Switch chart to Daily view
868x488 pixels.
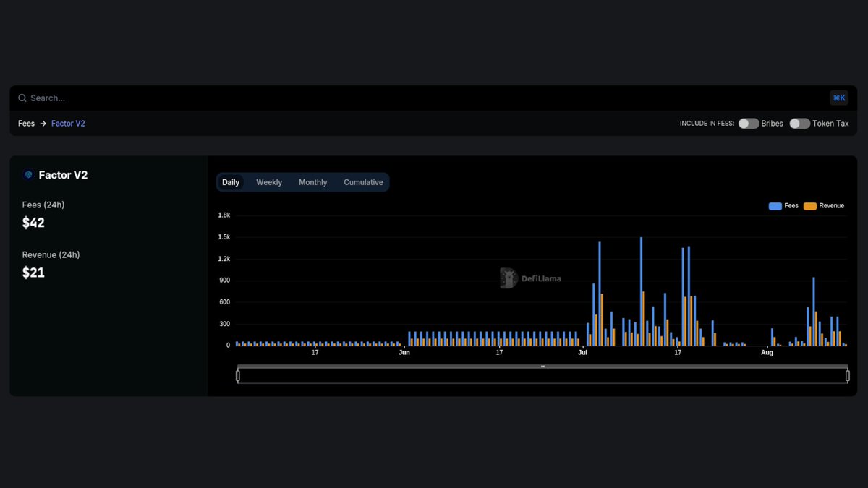231,182
